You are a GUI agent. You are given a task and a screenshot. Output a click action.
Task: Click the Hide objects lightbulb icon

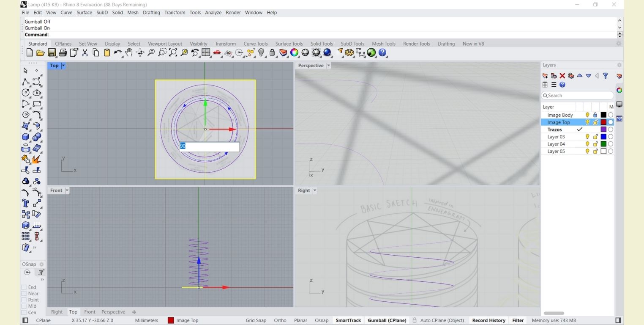tap(261, 52)
